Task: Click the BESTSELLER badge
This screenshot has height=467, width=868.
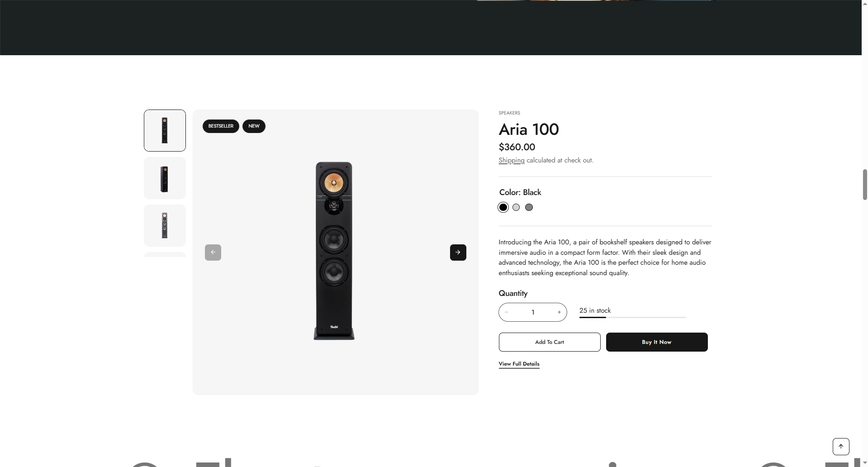Action: coord(221,126)
